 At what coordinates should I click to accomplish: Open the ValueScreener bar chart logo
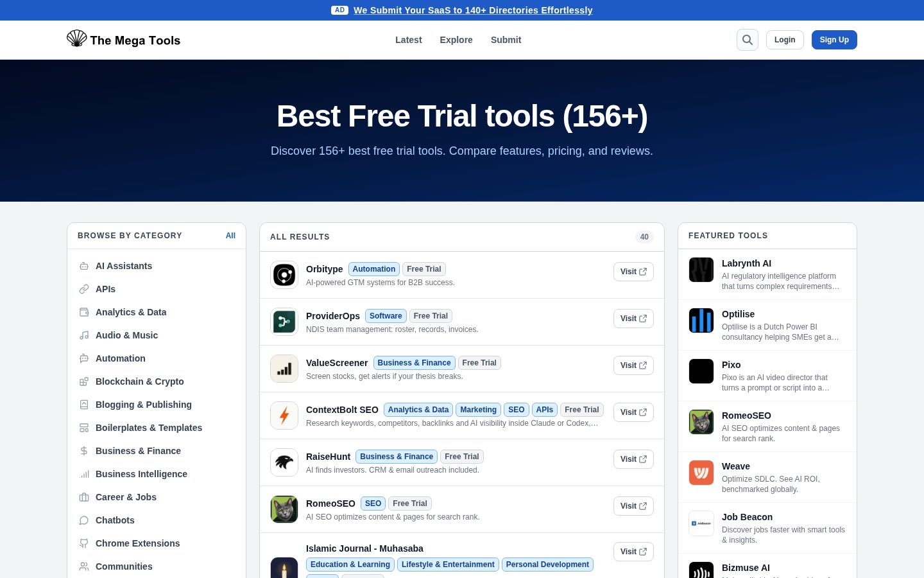click(x=284, y=369)
